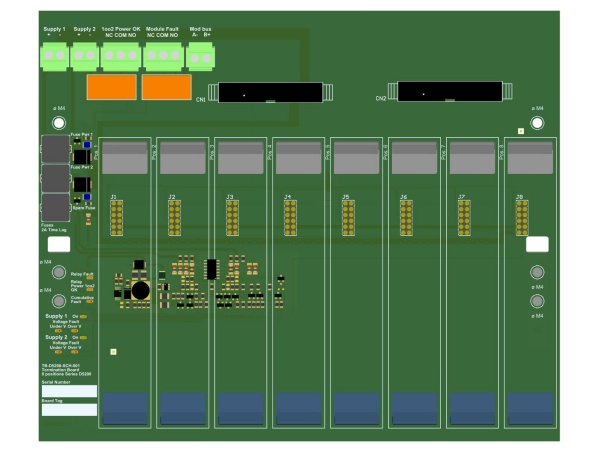This screenshot has height=450, width=600.
Task: Select the large round black capacitor
Action: click(141, 290)
